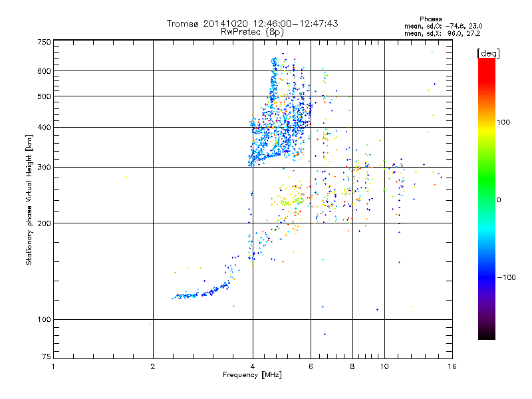Image resolution: width=532 pixels, height=399 pixels.
Task: Click the "100" colorbar tick label
Action: (x=503, y=122)
